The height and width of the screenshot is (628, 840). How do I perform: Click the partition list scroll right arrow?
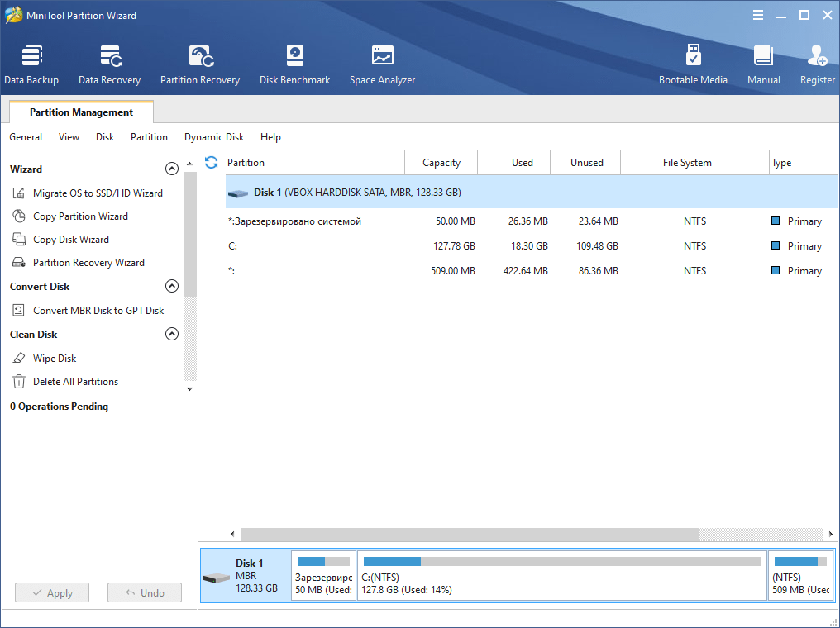click(x=830, y=534)
